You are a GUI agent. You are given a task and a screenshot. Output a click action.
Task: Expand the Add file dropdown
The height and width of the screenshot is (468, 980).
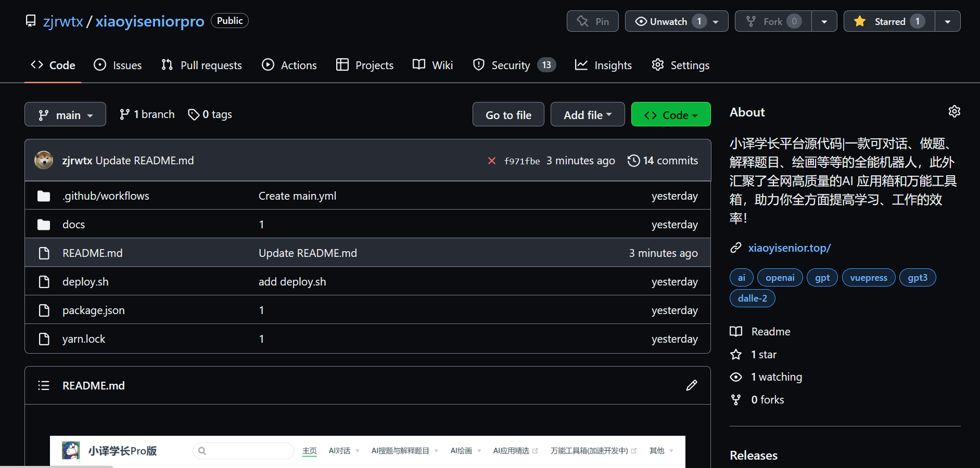click(588, 114)
